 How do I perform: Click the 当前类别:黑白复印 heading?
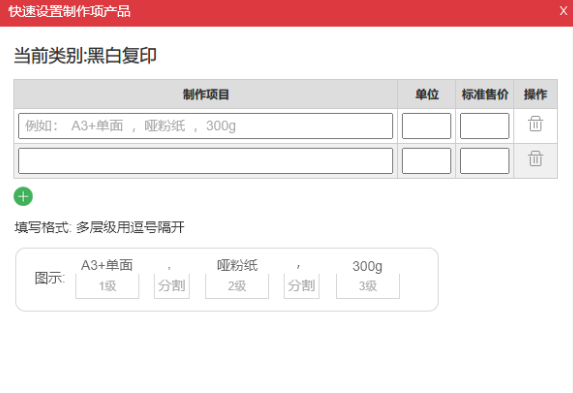point(85,56)
